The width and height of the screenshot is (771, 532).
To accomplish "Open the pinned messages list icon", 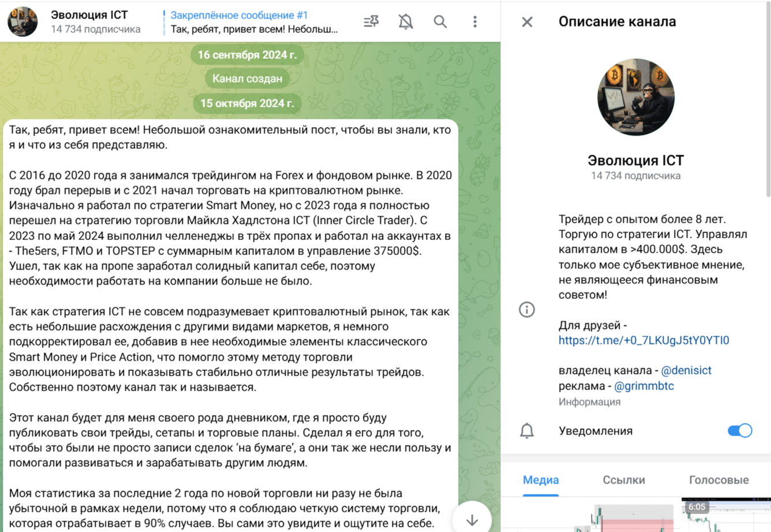I will [x=371, y=22].
